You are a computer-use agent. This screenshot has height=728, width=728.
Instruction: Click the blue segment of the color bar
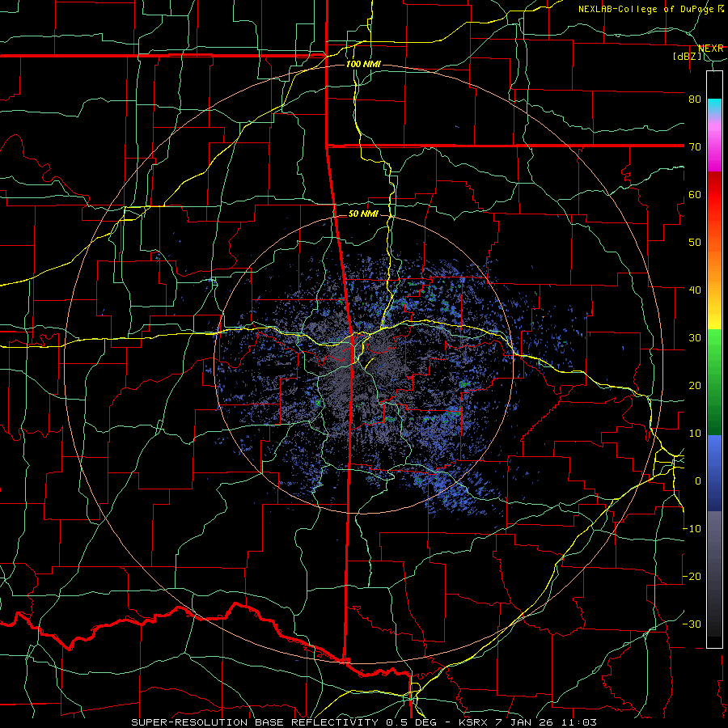click(714, 473)
